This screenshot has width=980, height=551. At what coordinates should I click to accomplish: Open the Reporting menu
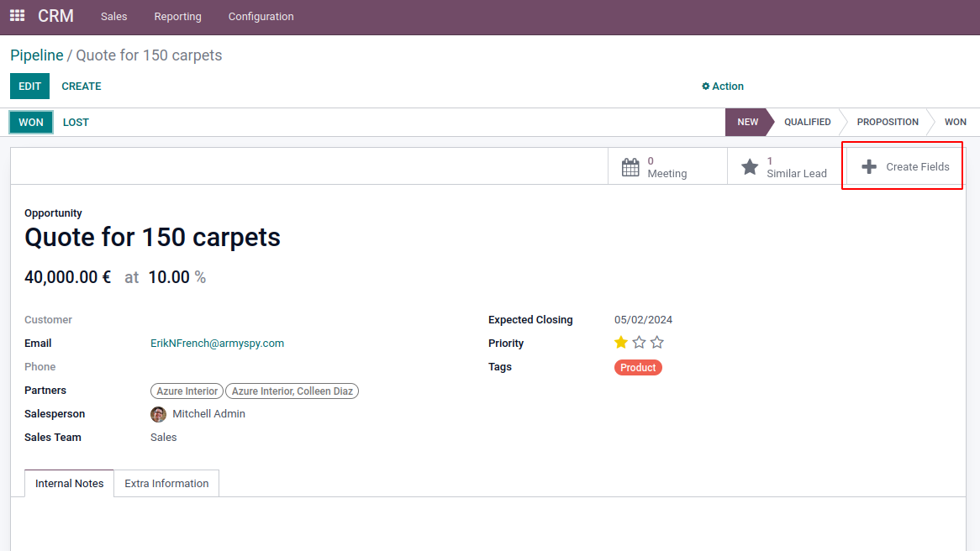coord(177,17)
